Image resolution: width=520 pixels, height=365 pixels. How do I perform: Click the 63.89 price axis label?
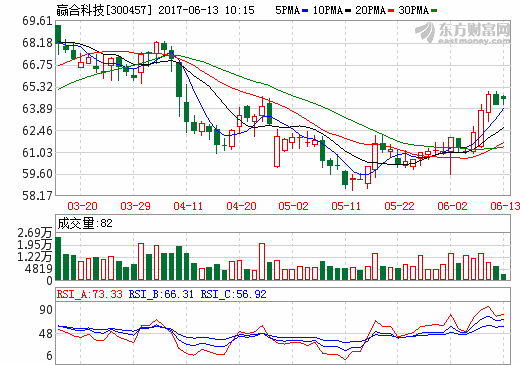[x=37, y=109]
